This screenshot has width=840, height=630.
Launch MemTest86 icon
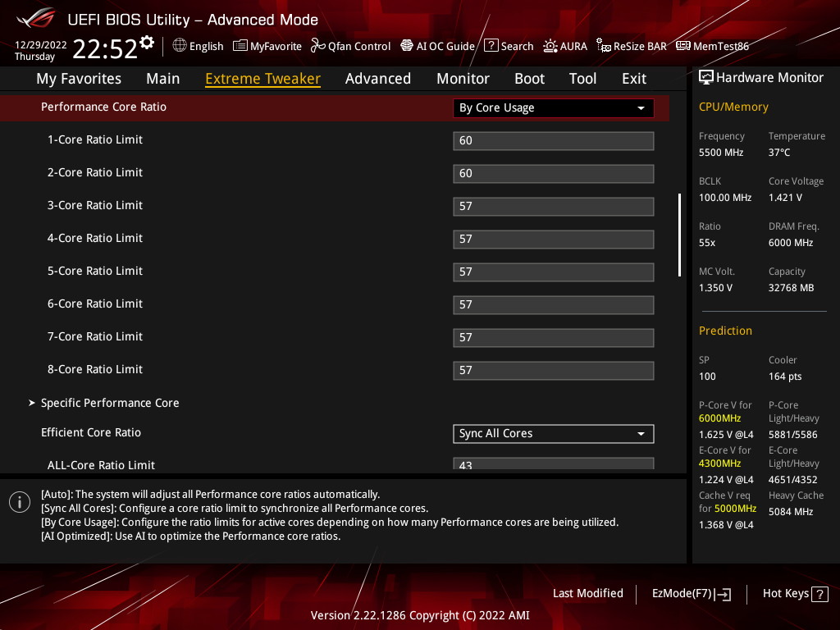coord(683,46)
